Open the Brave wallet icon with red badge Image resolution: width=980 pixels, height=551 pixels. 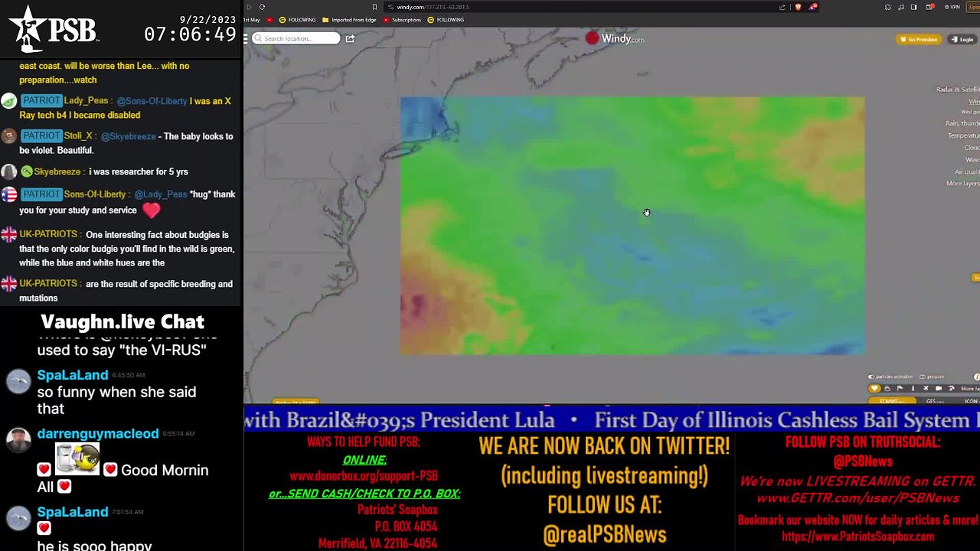click(929, 7)
